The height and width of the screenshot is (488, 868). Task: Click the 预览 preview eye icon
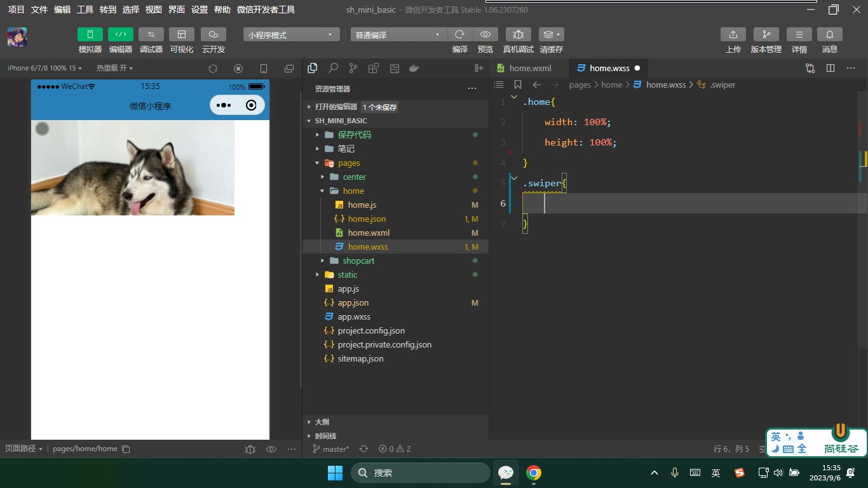click(485, 34)
